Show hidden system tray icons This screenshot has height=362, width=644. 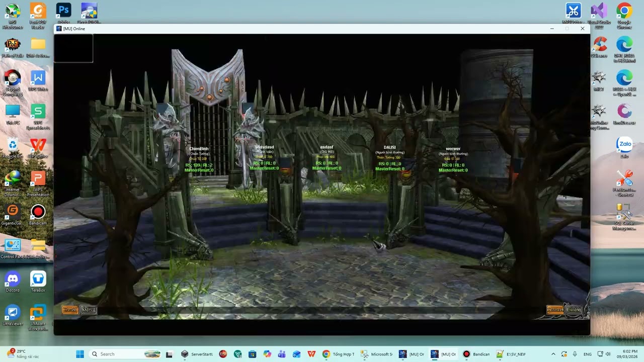coord(553,354)
